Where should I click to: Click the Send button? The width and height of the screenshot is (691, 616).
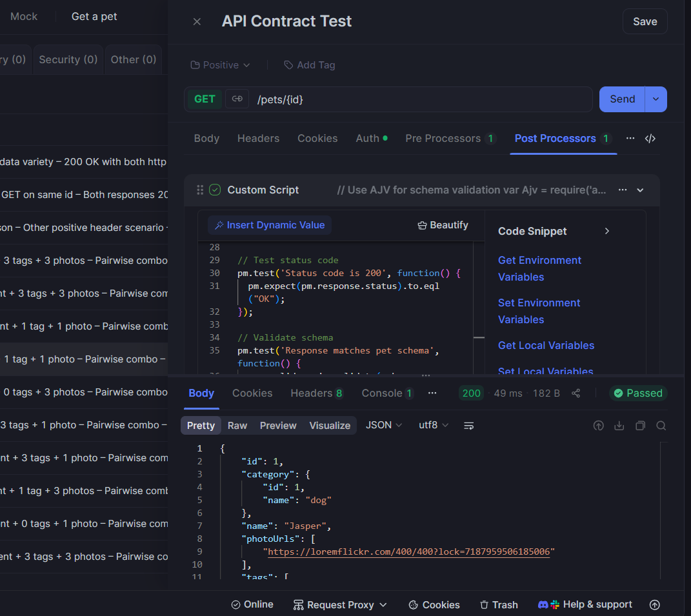click(x=621, y=99)
